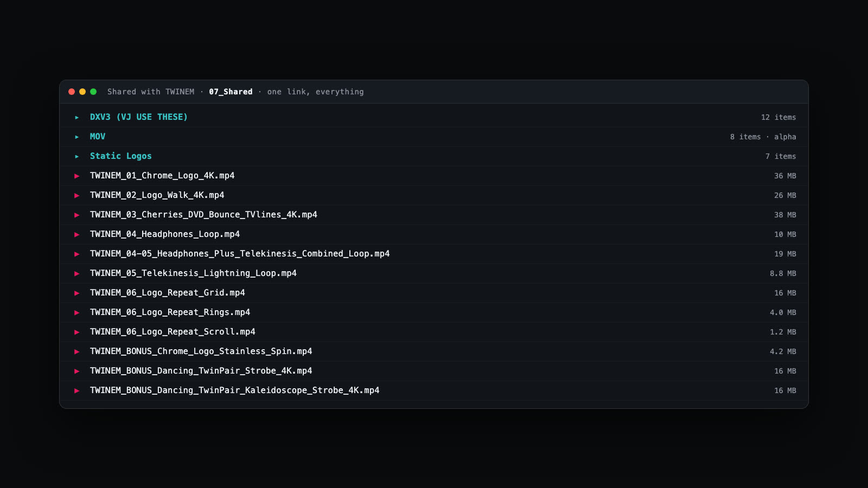Click the 8.8 MB size of Telekinesis file
The image size is (868, 488).
(783, 273)
